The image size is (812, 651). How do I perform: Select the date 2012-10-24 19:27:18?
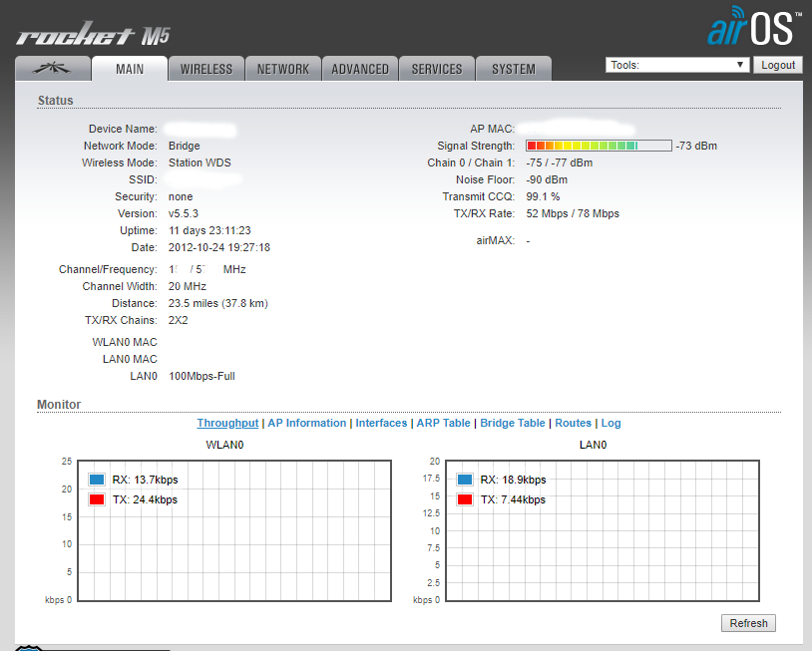click(219, 247)
